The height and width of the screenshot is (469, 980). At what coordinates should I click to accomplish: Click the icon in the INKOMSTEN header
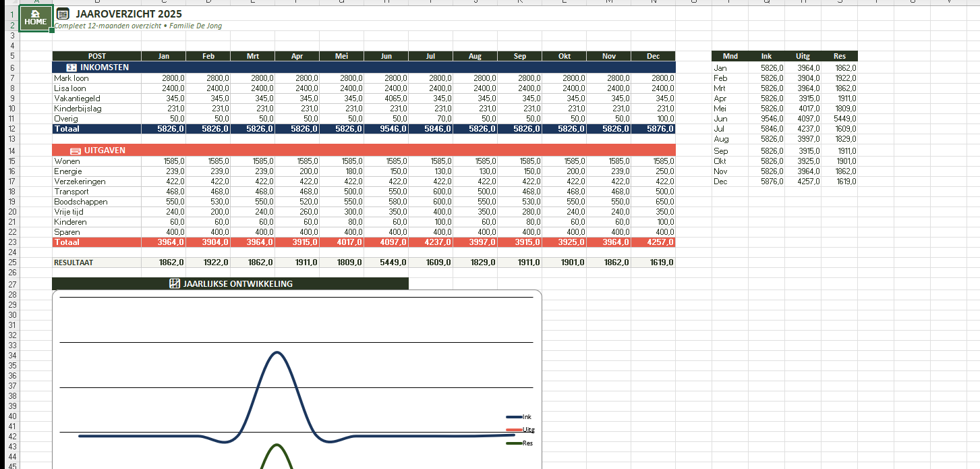coord(71,67)
